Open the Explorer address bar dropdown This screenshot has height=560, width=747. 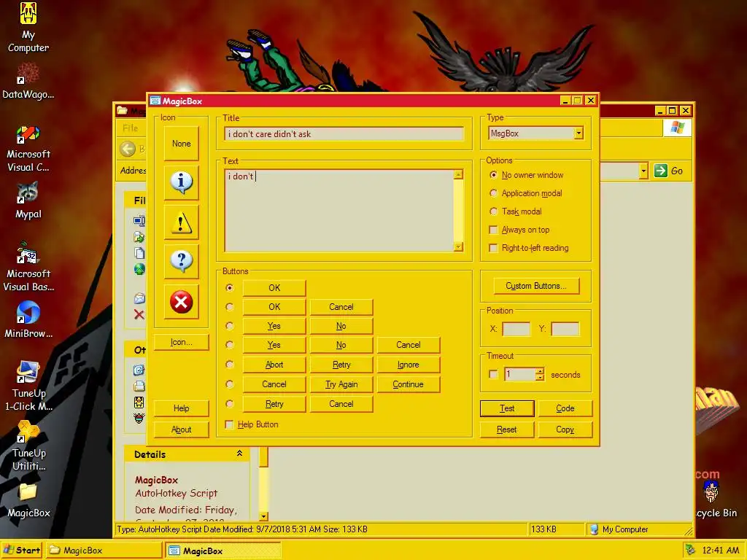coord(643,171)
